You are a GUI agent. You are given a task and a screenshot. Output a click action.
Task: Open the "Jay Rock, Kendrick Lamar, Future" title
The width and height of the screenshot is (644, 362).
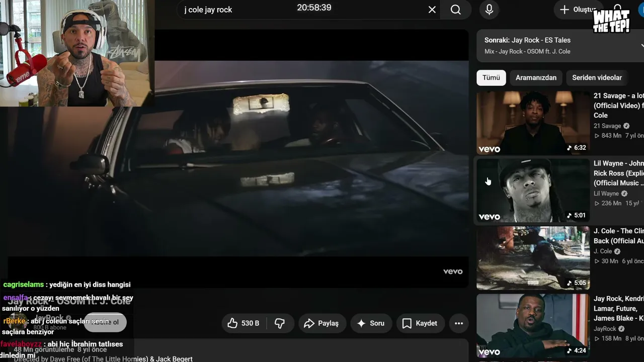[x=618, y=308]
